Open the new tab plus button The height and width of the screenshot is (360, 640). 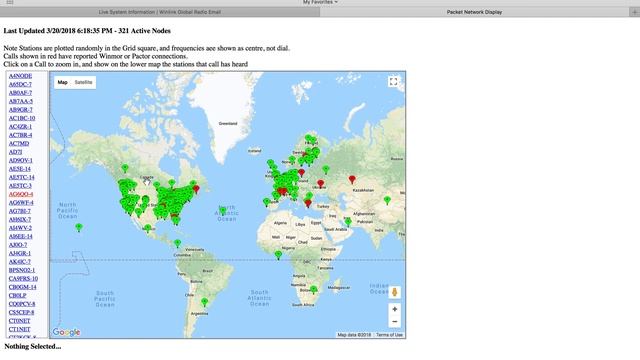634,12
